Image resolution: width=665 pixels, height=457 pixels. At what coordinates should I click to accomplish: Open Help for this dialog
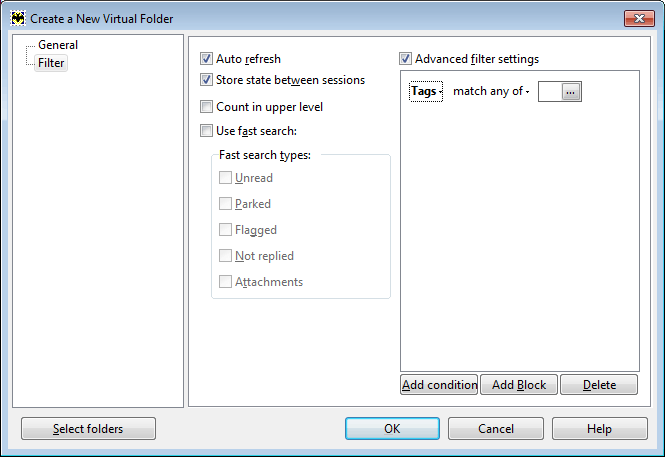tap(600, 429)
